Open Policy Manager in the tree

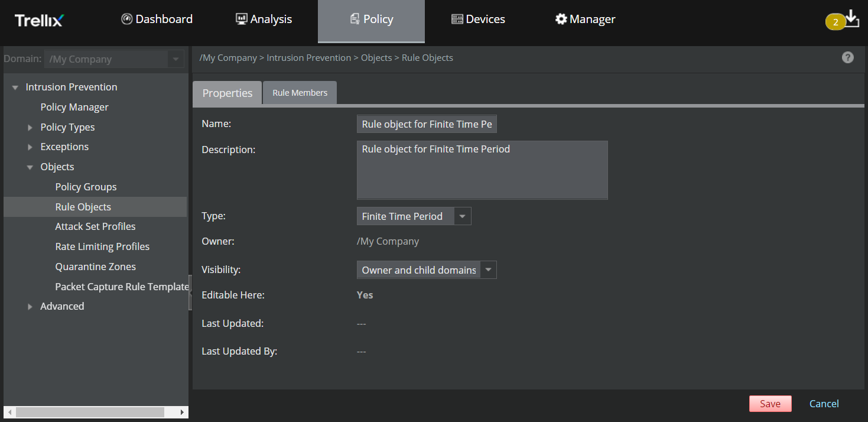(74, 107)
